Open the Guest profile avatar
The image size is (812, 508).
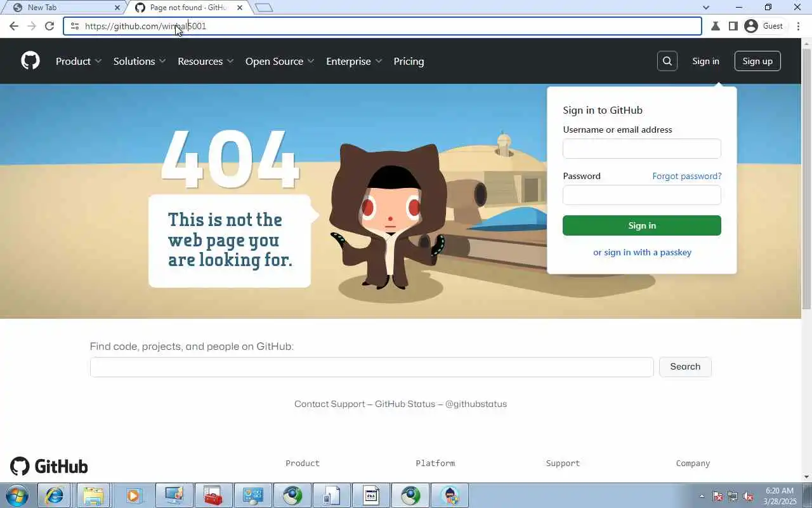click(751, 26)
